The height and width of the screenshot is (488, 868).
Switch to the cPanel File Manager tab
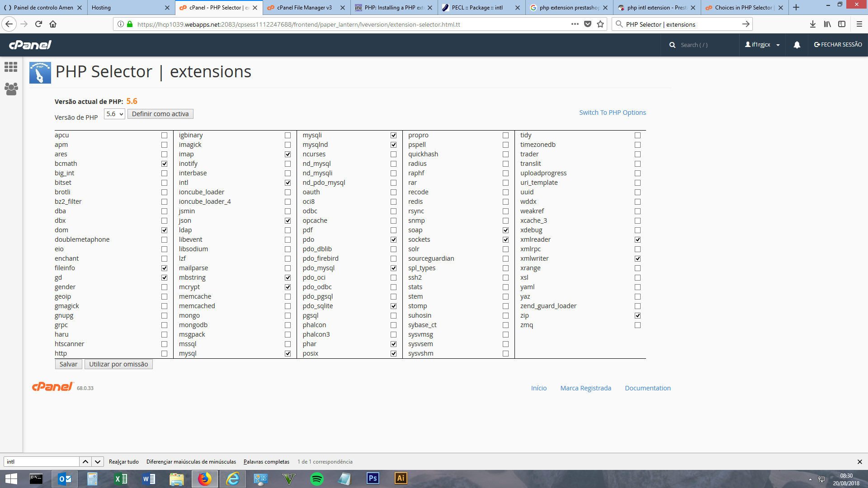[x=304, y=8]
